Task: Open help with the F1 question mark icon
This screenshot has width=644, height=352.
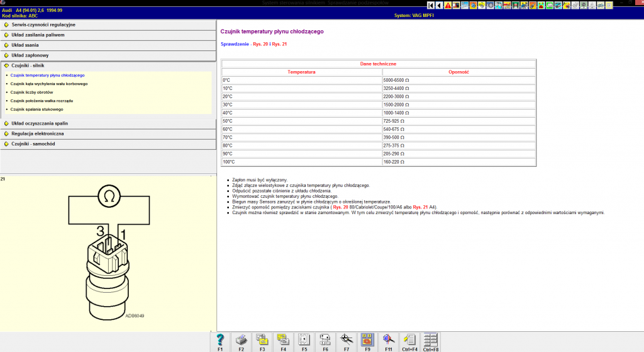Action: (220, 342)
